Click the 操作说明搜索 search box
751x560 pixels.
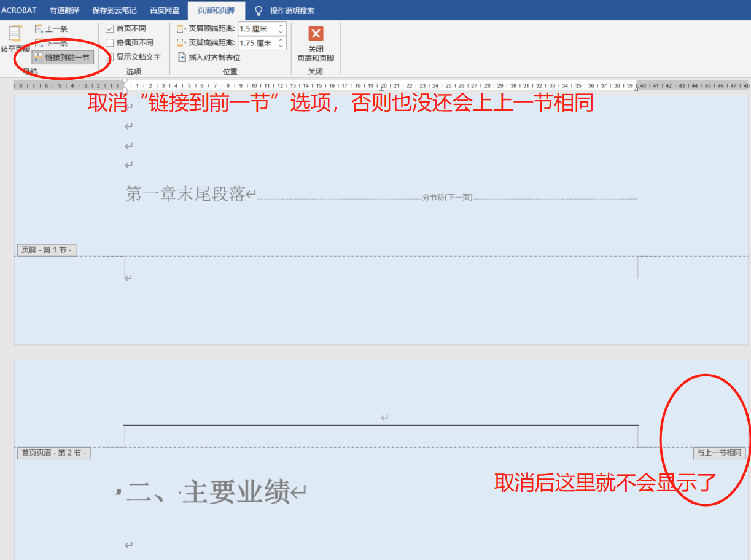292,11
